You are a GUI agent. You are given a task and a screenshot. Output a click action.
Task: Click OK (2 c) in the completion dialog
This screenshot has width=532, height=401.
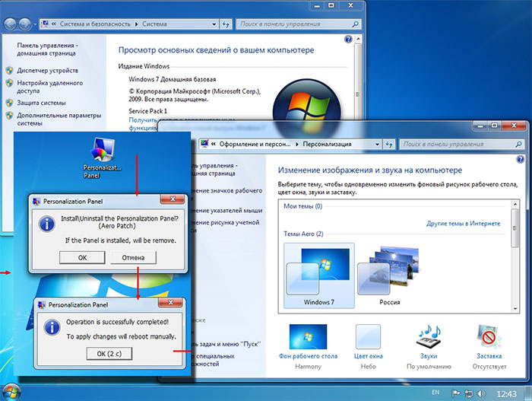pos(109,353)
